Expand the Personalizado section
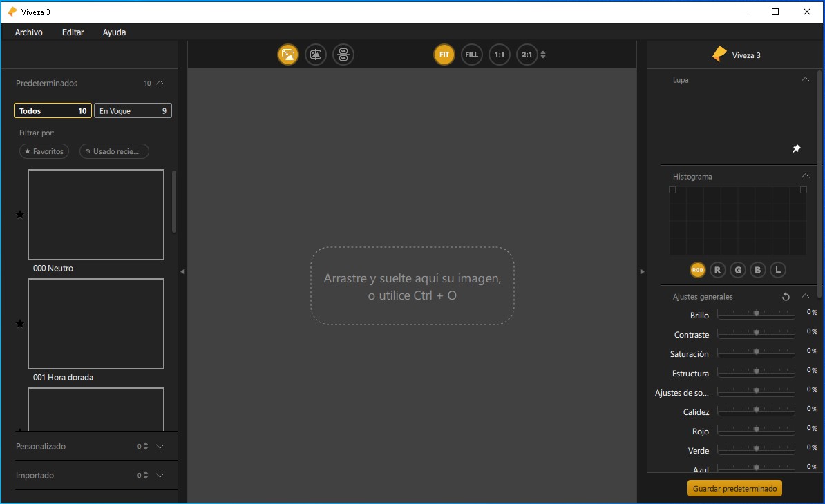This screenshot has height=504, width=825. (x=160, y=446)
